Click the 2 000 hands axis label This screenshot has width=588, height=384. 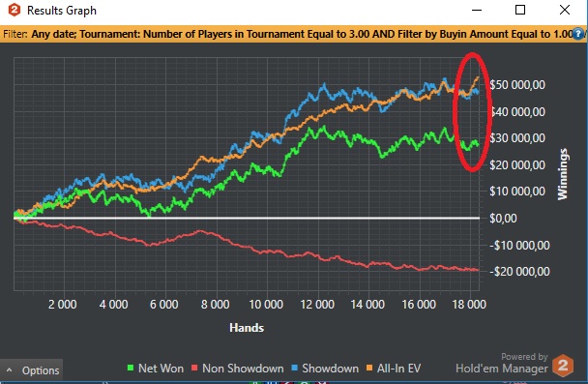click(x=63, y=304)
